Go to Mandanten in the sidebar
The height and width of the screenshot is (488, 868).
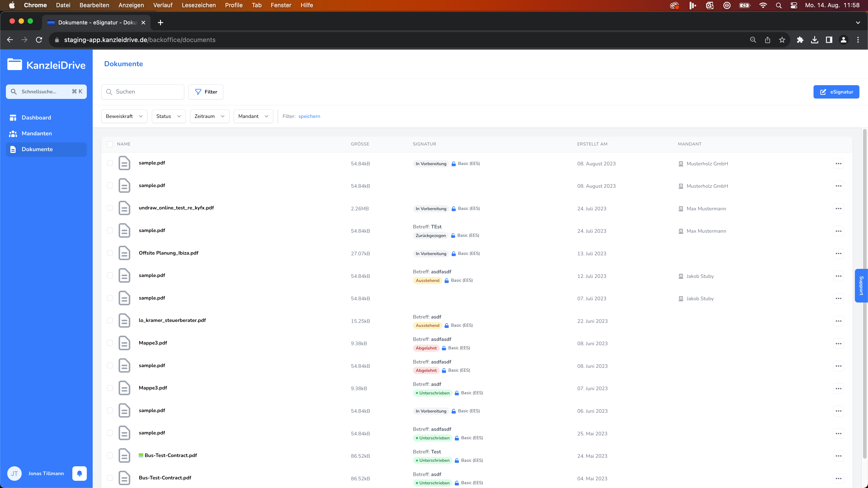37,133
